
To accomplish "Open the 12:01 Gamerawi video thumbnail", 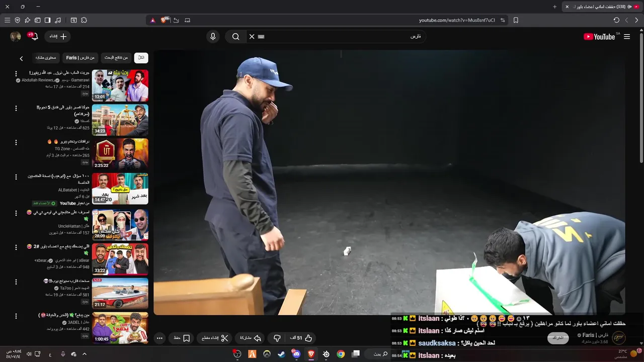I will (x=120, y=85).
